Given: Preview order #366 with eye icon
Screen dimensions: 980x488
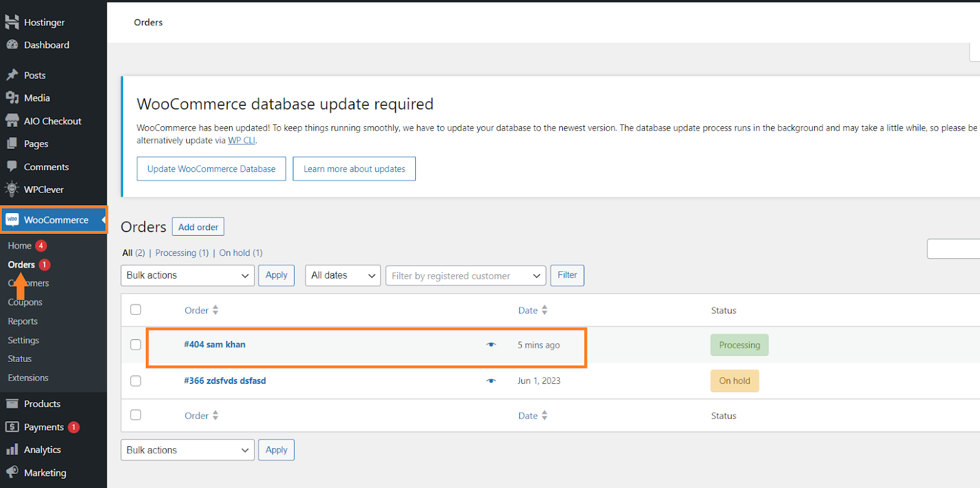Looking at the screenshot, I should 491,381.
